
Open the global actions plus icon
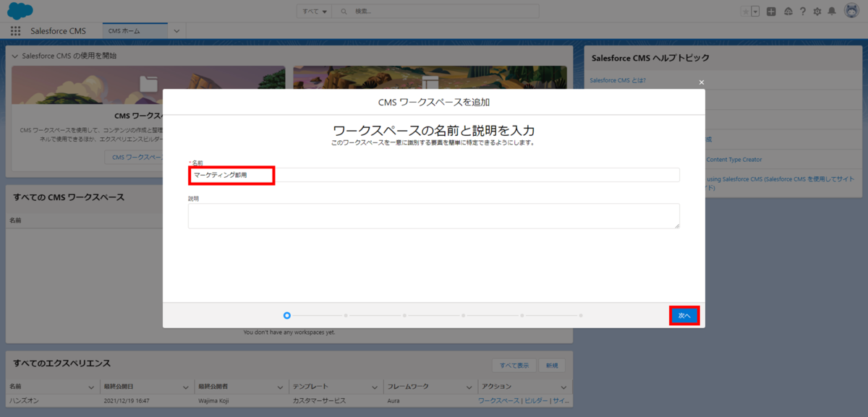pos(772,12)
